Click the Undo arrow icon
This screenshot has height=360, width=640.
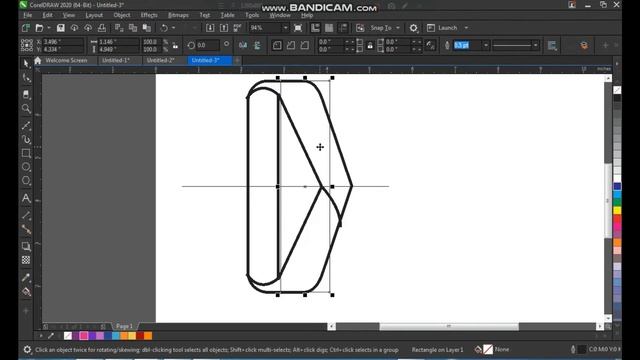164,28
